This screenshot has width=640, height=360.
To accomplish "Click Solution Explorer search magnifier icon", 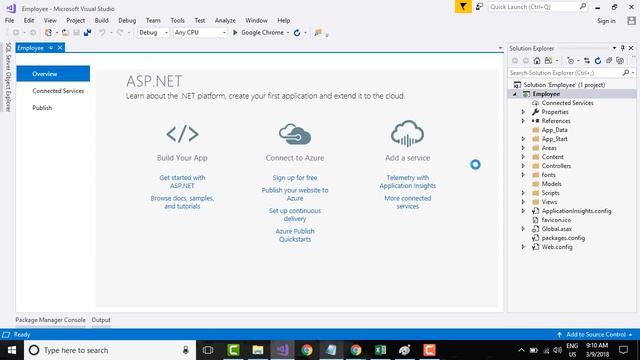I will click(x=626, y=73).
